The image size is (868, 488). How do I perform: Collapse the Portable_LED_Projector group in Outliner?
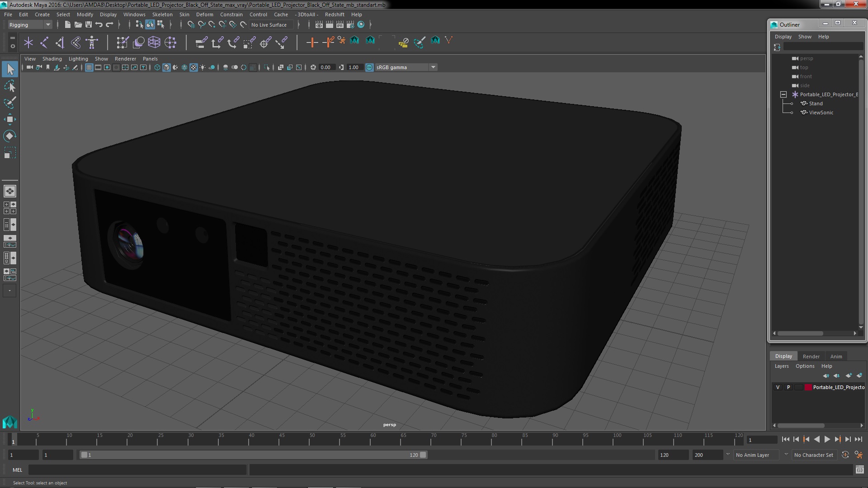tap(783, 94)
